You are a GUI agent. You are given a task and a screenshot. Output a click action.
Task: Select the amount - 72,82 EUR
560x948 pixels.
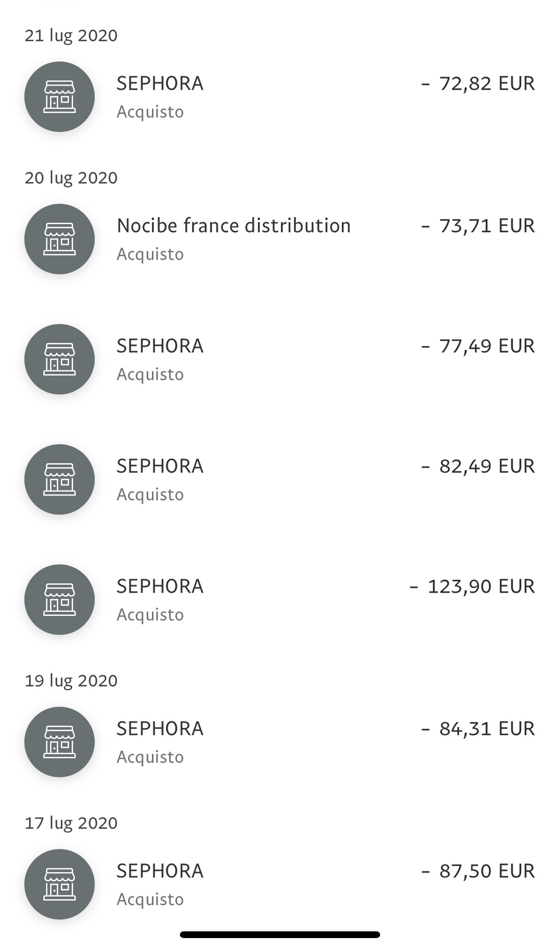[x=478, y=84]
